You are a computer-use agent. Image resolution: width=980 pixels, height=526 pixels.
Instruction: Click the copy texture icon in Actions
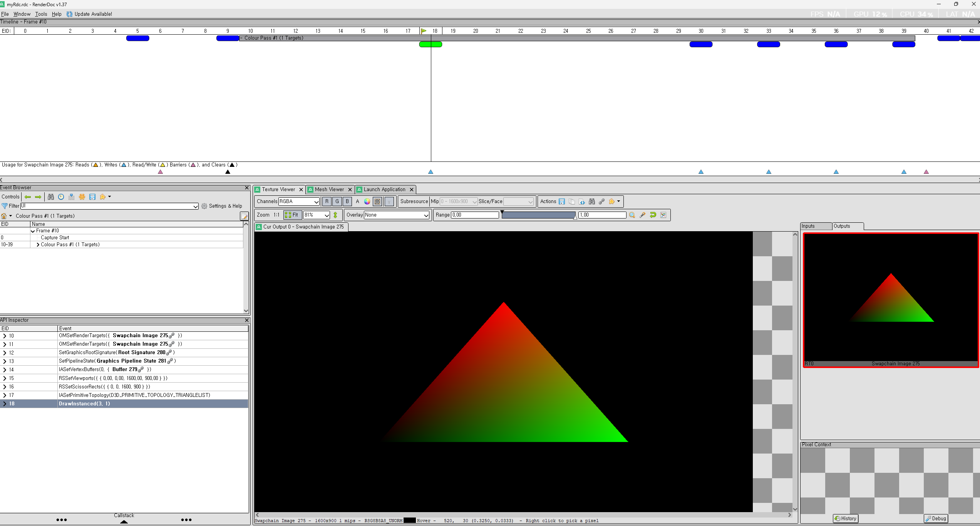[572, 202]
